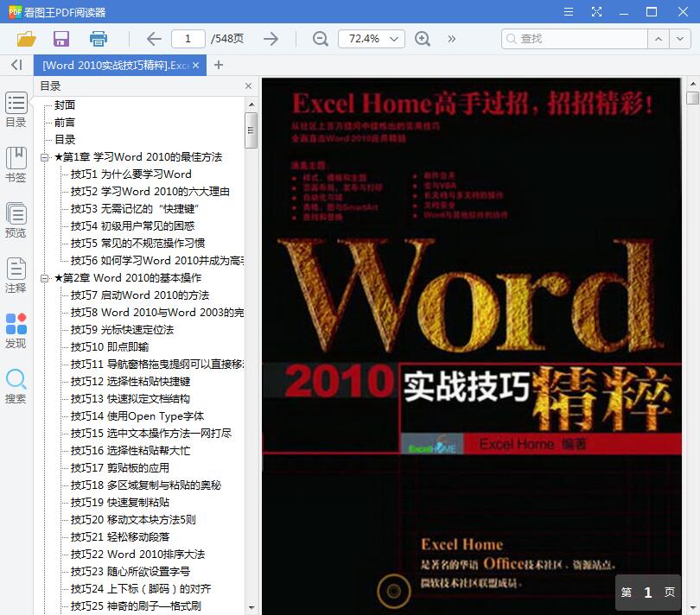Image resolution: width=700 pixels, height=615 pixels.
Task: Open 技巧22 Word 2010排序大法
Action: coord(137,555)
